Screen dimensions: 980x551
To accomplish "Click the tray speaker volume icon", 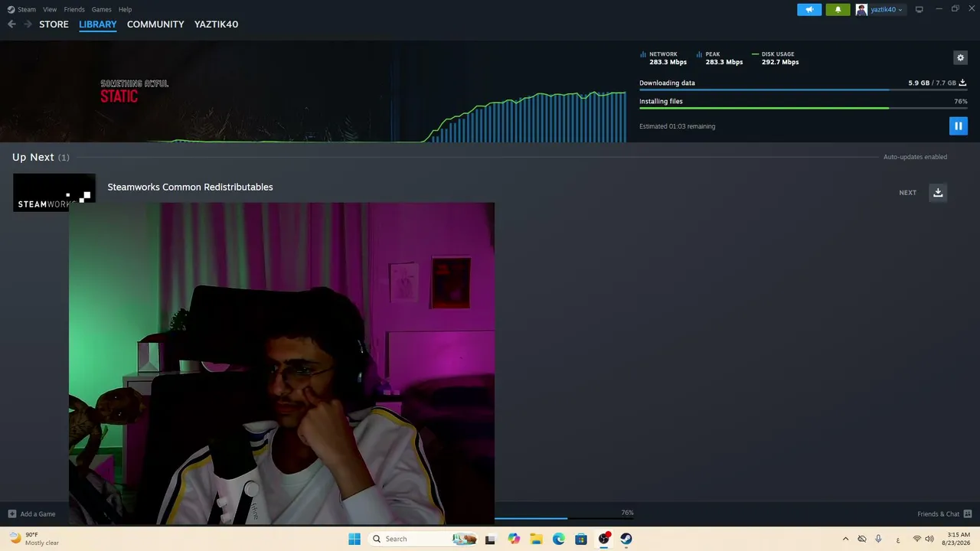I will [929, 539].
